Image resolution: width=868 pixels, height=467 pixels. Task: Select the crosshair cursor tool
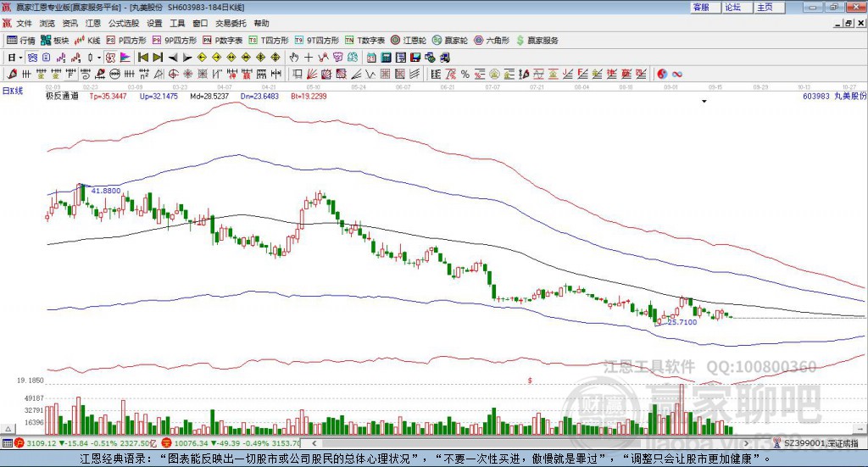[309, 57]
